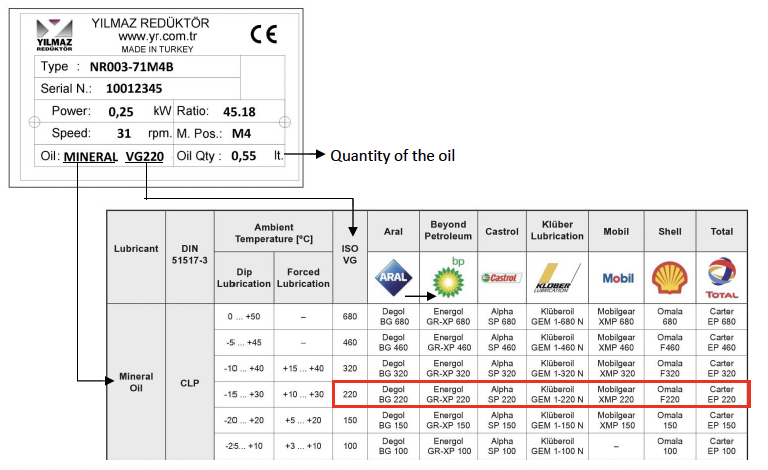Click the green bp sunburst logo
This screenshot has height=470, width=768.
(x=448, y=277)
